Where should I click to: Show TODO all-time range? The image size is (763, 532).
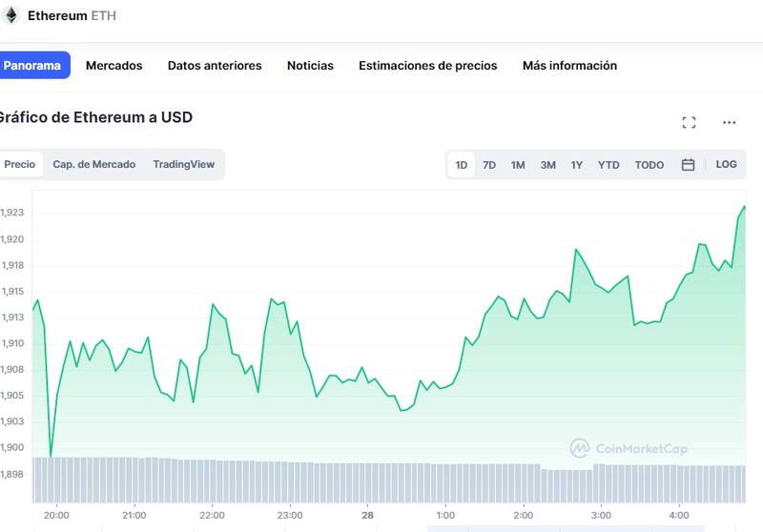tap(649, 165)
